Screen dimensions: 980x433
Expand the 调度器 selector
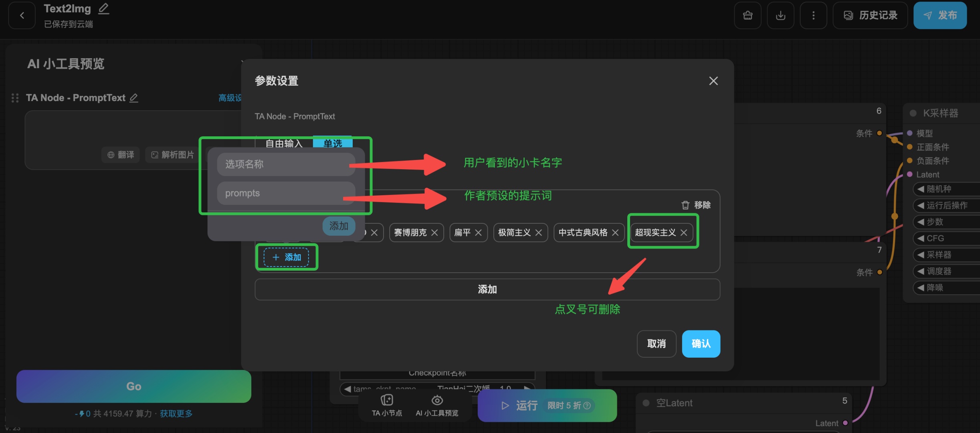pos(921,271)
